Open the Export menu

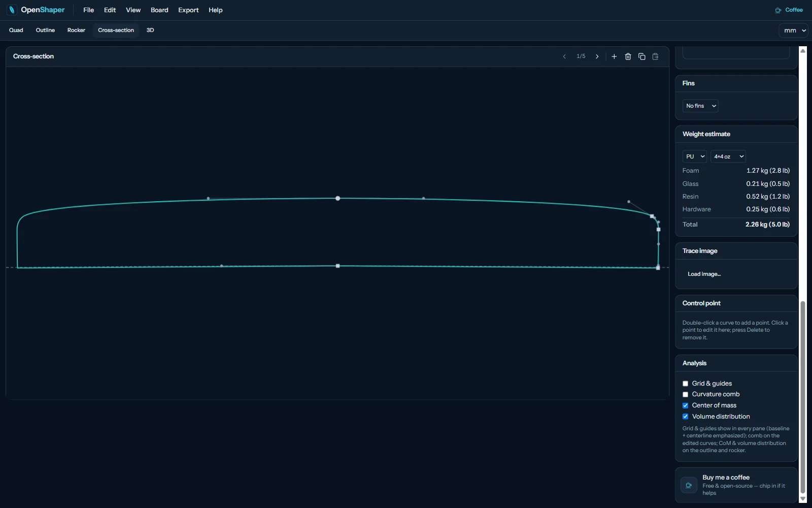[188, 10]
